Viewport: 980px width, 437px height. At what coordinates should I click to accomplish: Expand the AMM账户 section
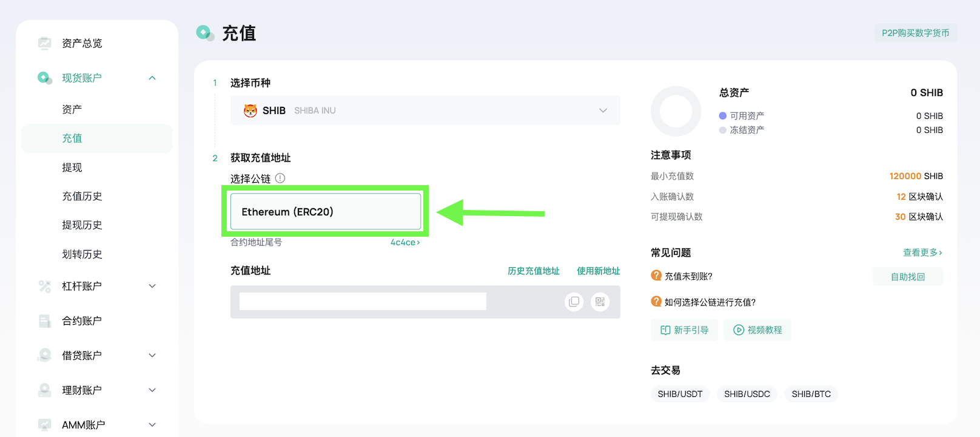[152, 425]
